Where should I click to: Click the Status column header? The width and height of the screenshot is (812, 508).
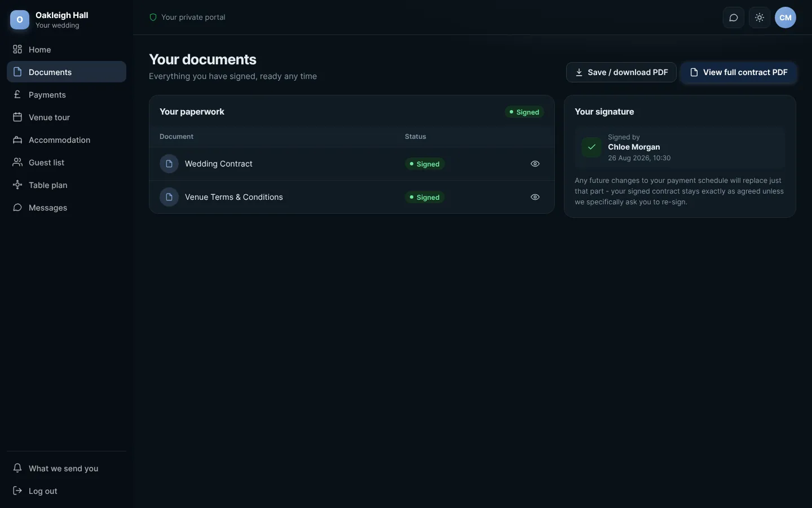(416, 137)
